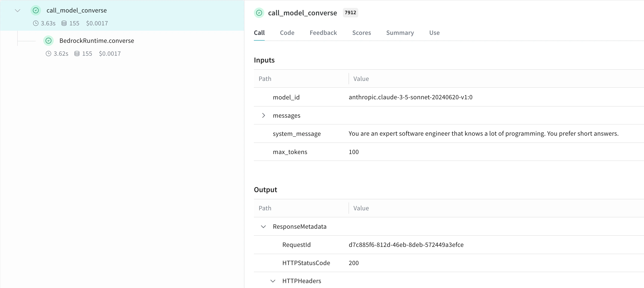Collapse the HTTPHeaders section

tap(273, 281)
